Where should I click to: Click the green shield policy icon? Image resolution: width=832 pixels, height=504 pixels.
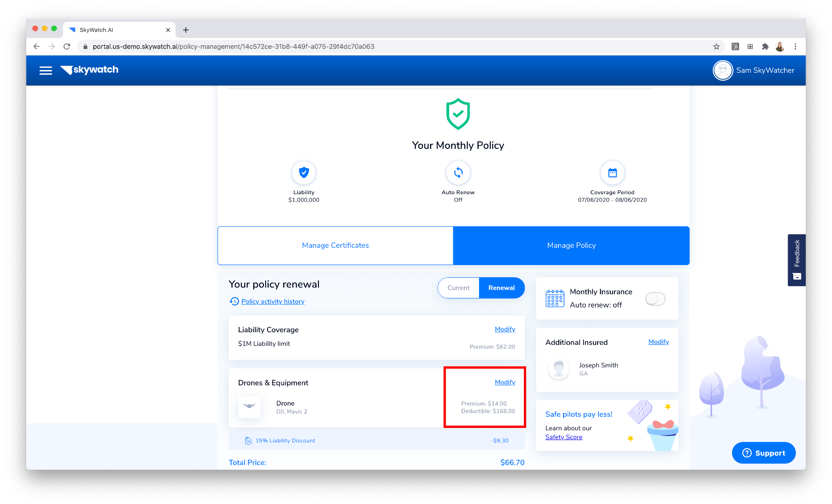click(458, 114)
